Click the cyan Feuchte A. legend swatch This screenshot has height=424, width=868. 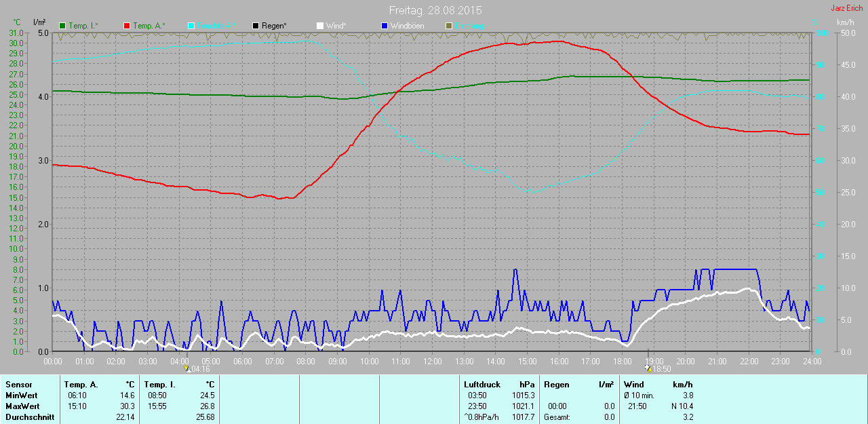pos(191,26)
